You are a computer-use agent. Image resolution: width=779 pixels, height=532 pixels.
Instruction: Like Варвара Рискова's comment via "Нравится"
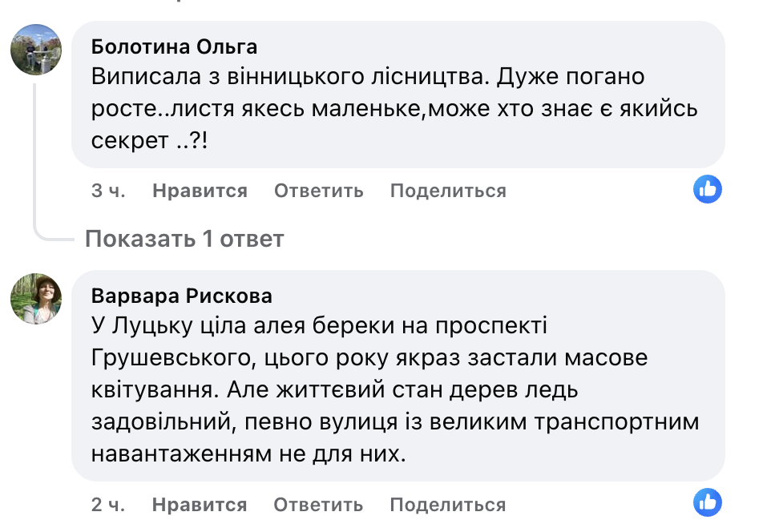click(200, 505)
